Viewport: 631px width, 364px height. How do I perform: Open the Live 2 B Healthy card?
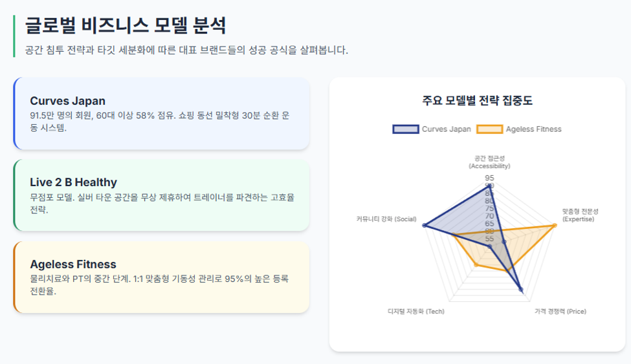point(161,195)
